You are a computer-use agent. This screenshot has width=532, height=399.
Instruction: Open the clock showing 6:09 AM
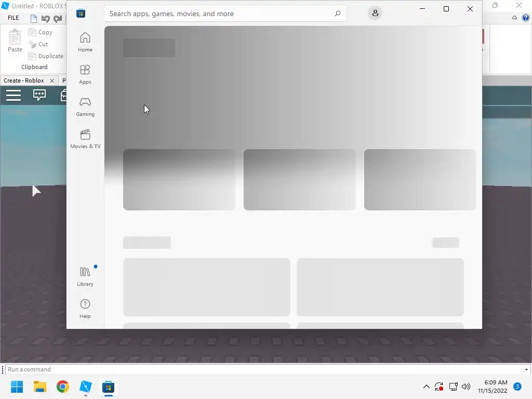point(493,387)
